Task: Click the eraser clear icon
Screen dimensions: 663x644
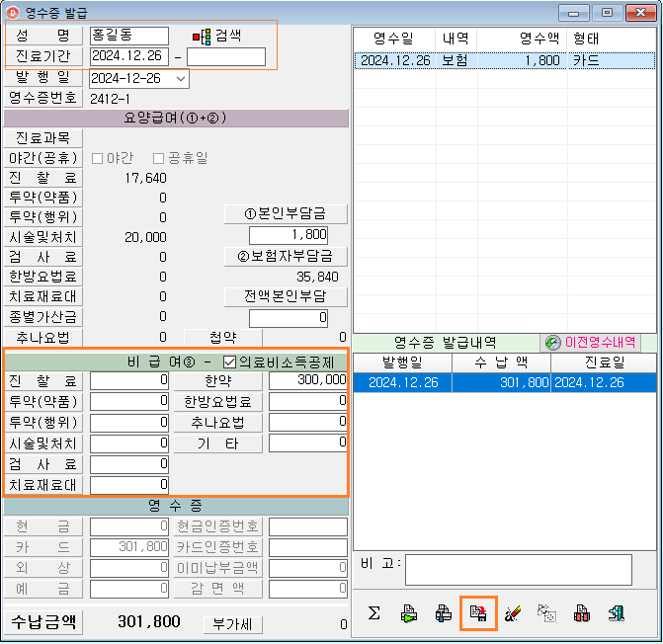Action: [513, 613]
